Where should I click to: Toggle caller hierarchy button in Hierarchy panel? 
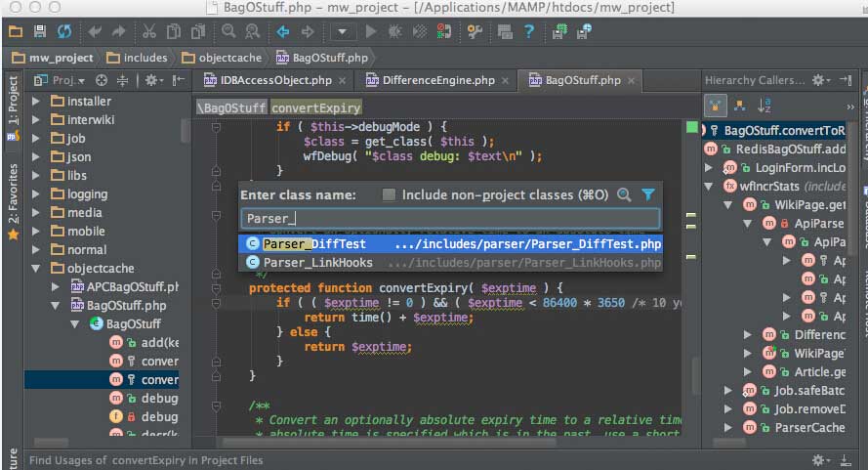[716, 106]
